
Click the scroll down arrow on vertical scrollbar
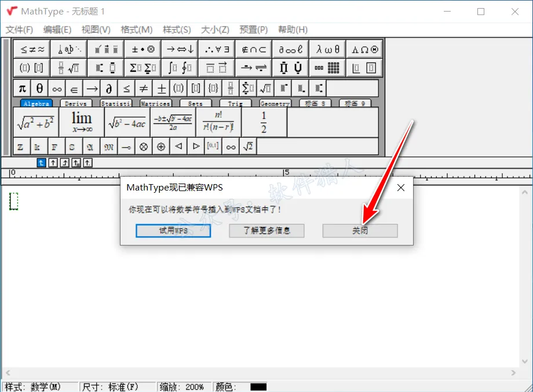tap(524, 361)
